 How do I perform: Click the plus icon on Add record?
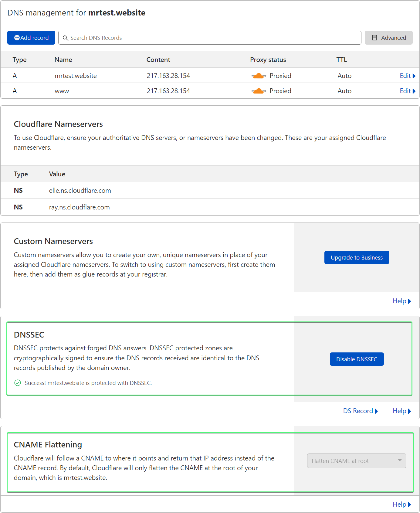pos(17,38)
